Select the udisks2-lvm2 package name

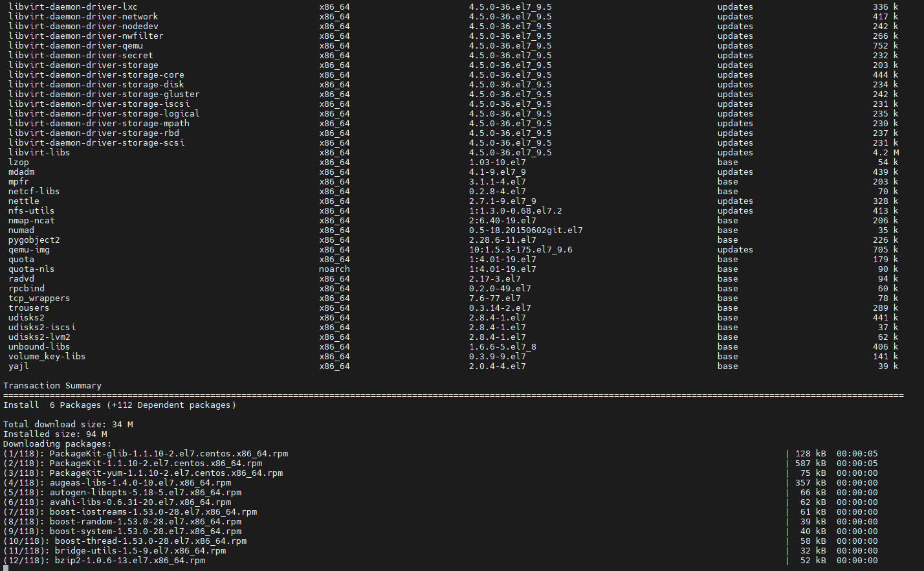coord(39,337)
